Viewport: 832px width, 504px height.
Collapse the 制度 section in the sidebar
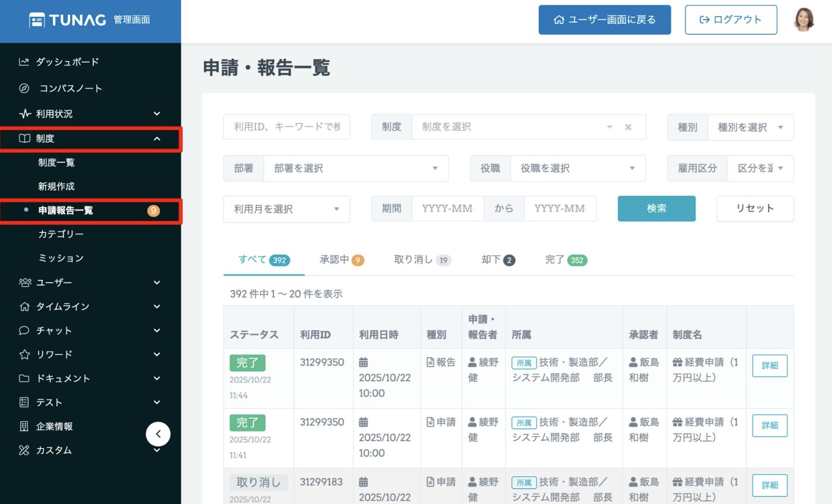(x=157, y=139)
